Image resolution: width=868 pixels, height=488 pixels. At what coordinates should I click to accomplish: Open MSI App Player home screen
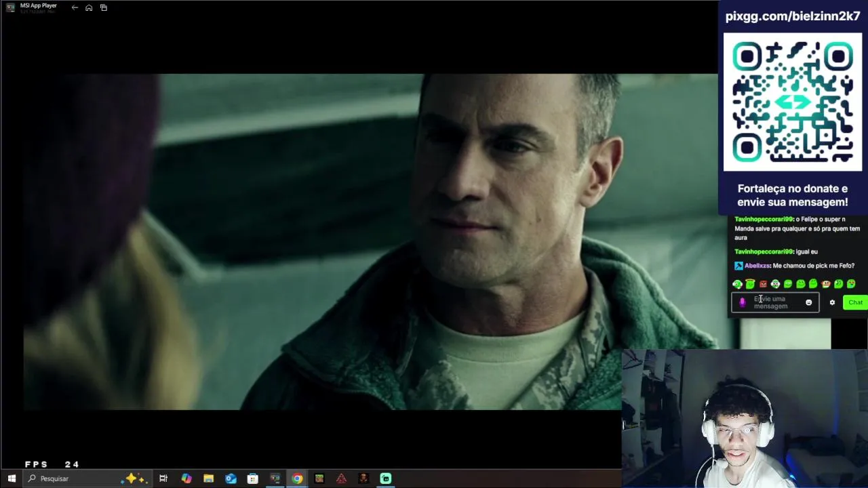tap(89, 7)
